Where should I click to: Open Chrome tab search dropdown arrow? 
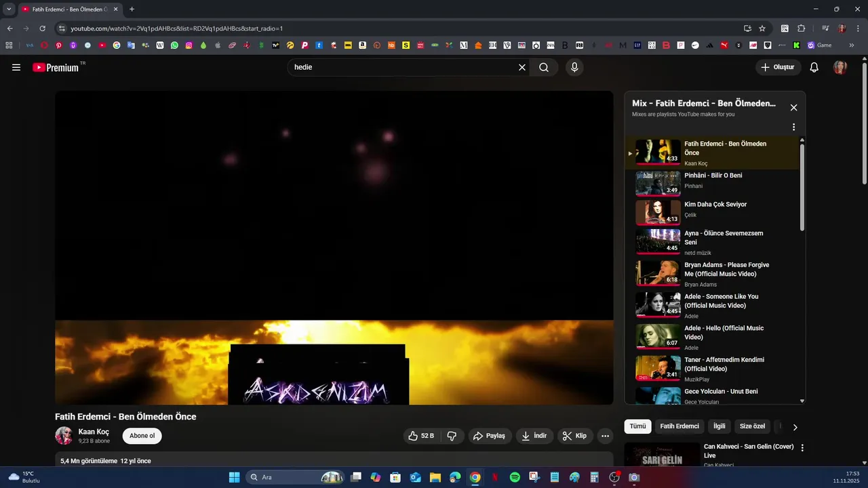9,9
